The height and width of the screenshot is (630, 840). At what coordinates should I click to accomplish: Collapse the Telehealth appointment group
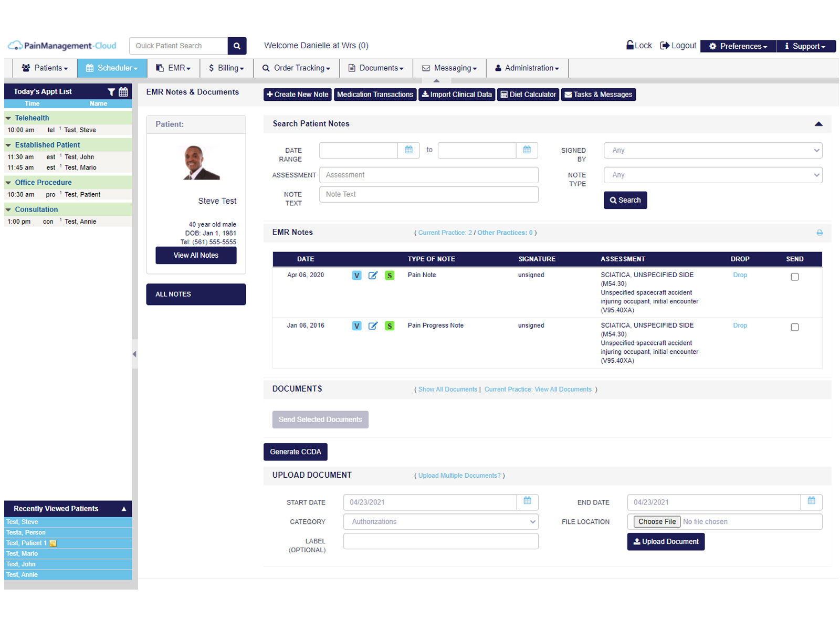[x=8, y=118]
